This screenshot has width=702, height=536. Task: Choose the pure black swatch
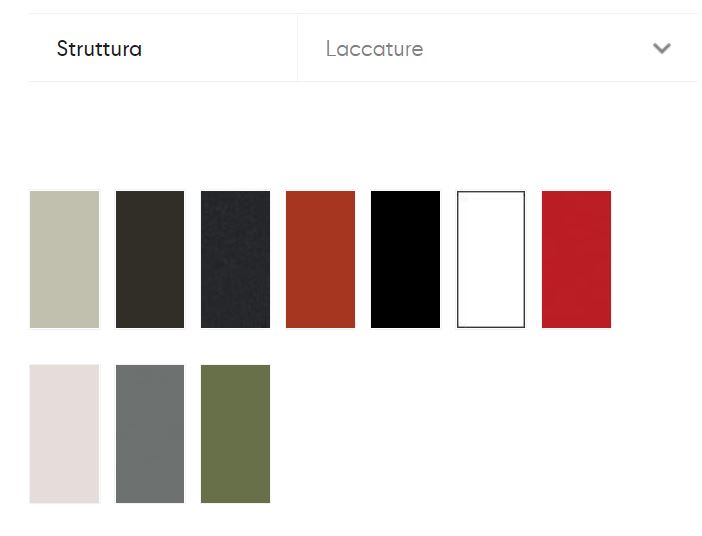coord(406,259)
